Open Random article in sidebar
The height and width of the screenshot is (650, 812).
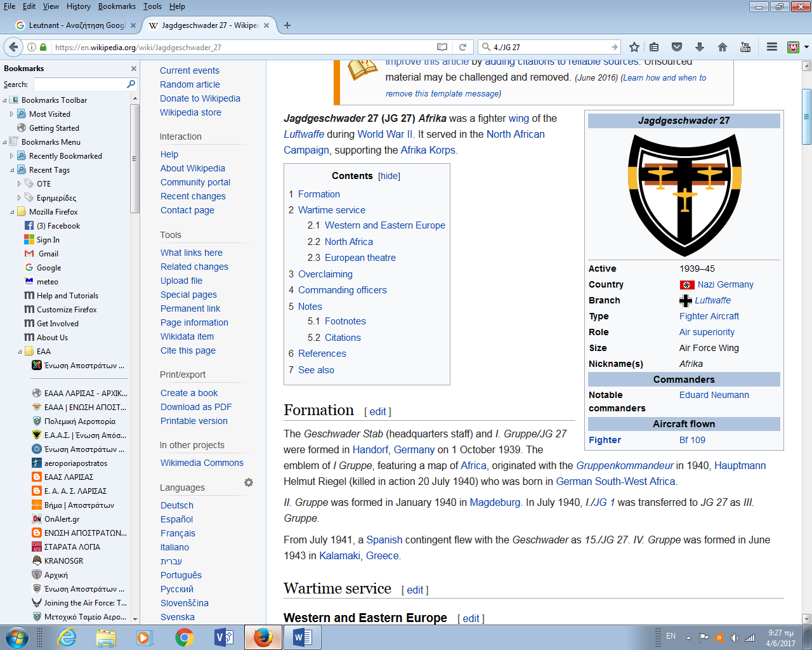coord(190,84)
